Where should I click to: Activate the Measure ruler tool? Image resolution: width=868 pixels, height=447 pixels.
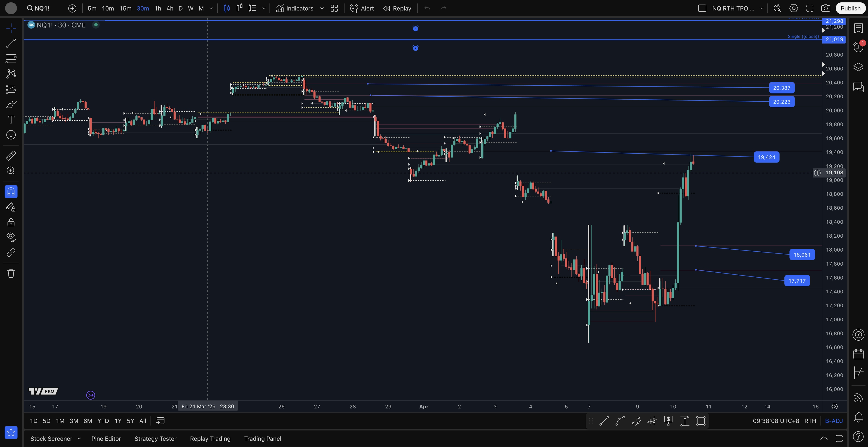11,155
